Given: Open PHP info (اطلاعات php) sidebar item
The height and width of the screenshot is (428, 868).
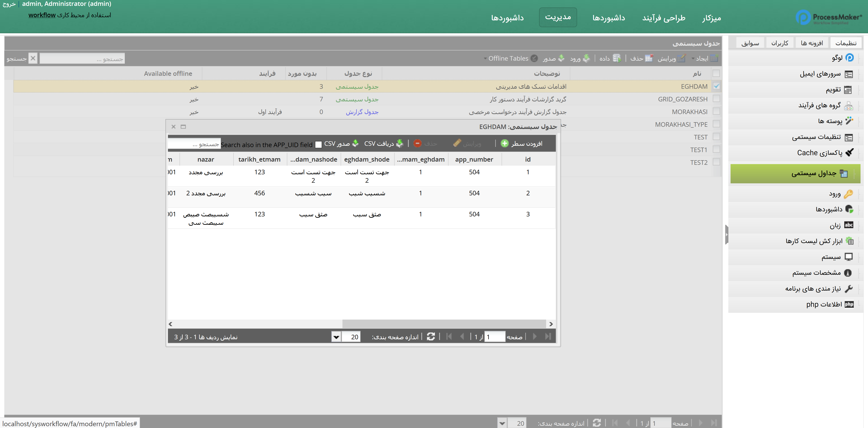Looking at the screenshot, I should [824, 304].
